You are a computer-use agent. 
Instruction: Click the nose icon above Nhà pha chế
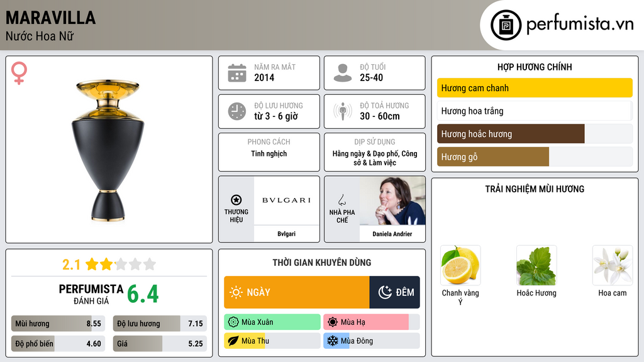(341, 200)
